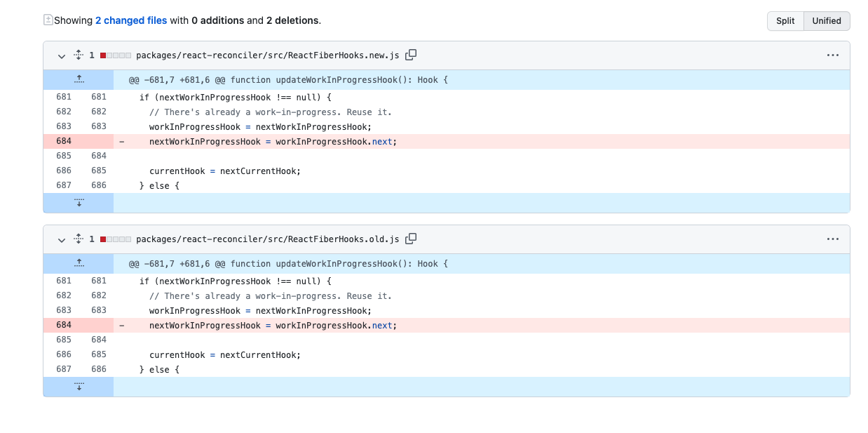Expand all lines in ReactFiberHooks.old.js
The image size is (868, 433).
pos(79,239)
